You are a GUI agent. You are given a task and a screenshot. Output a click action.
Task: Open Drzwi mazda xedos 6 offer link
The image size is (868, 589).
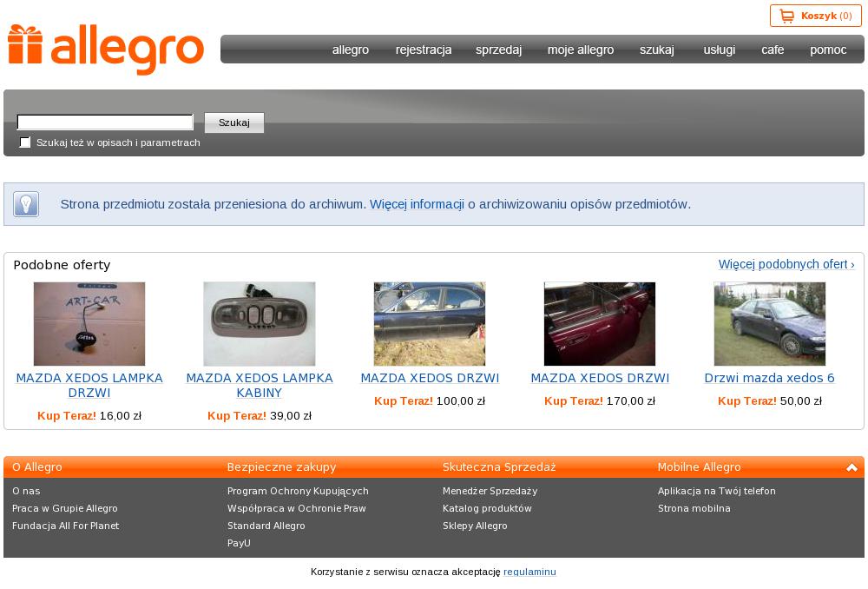pos(769,378)
